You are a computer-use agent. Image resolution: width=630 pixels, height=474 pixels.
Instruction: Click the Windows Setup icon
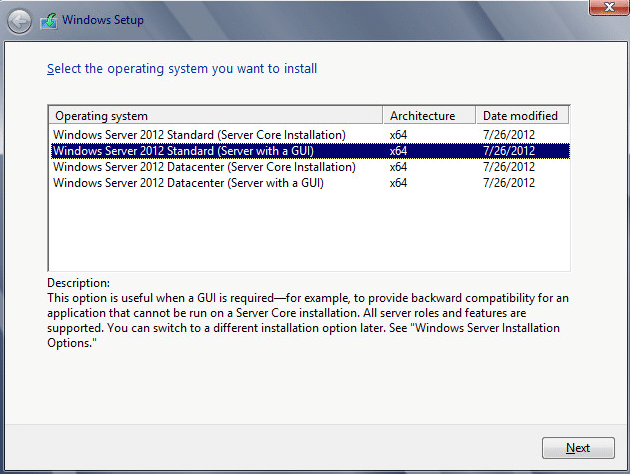(x=49, y=21)
